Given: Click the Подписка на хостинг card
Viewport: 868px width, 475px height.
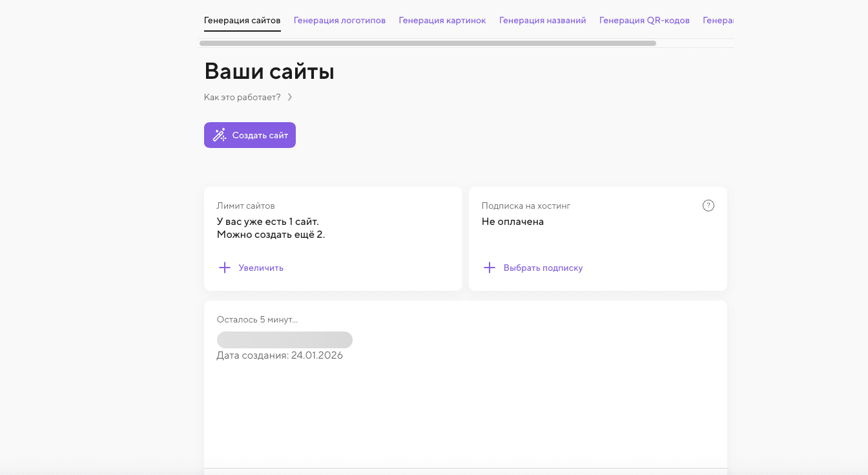Looking at the screenshot, I should pos(598,239).
